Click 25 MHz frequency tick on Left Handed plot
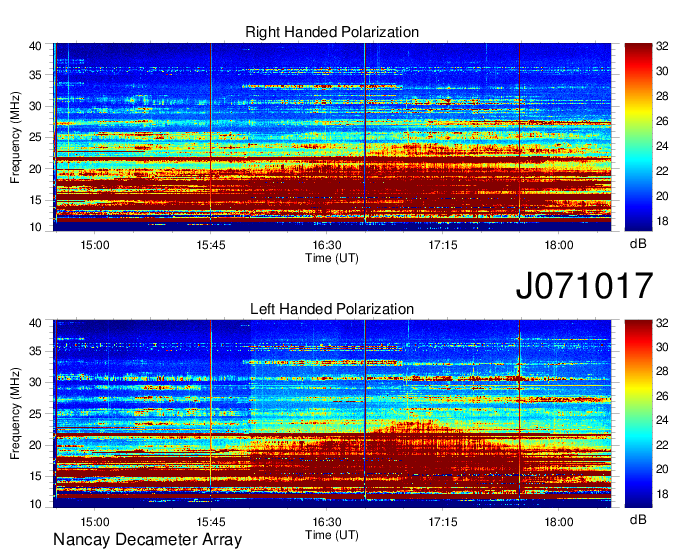The width and height of the screenshot is (680, 552). [35, 414]
